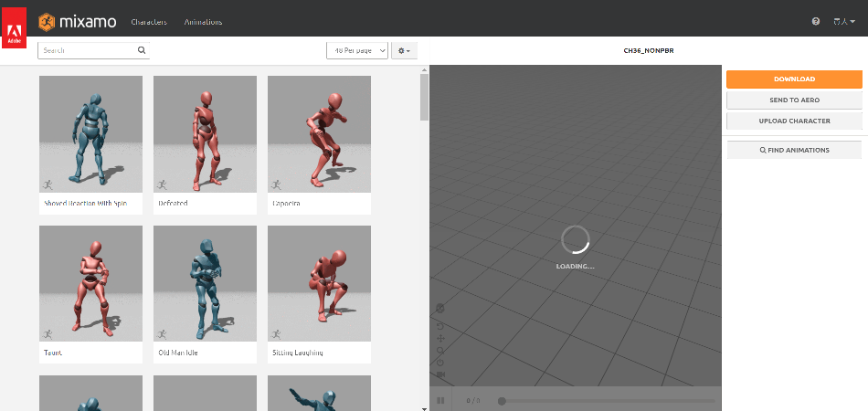Pause the animation playback
The height and width of the screenshot is (411, 868).
pos(440,400)
